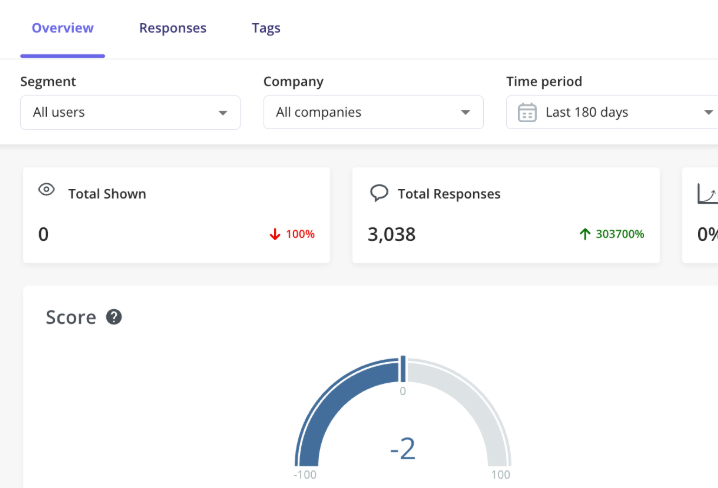Click the calendar icon in Time period
This screenshot has height=488, width=718.
[x=527, y=113]
